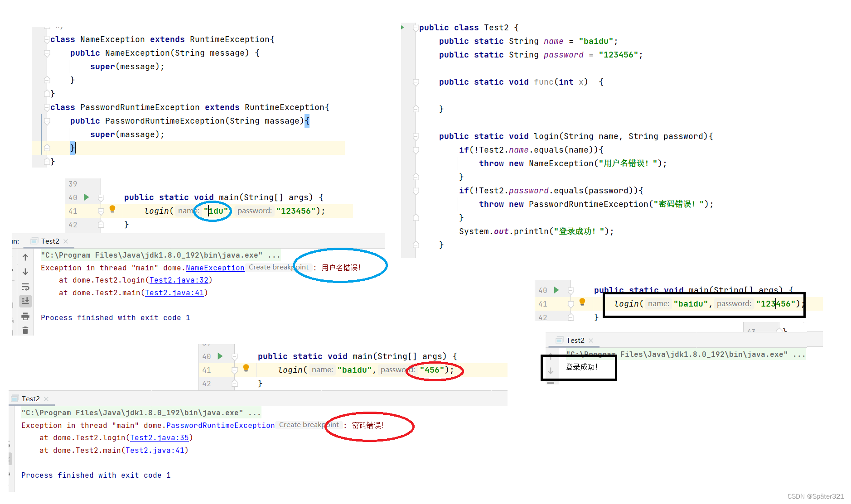
Task: Open the Test2.java:35 stack trace link
Action: (160, 438)
